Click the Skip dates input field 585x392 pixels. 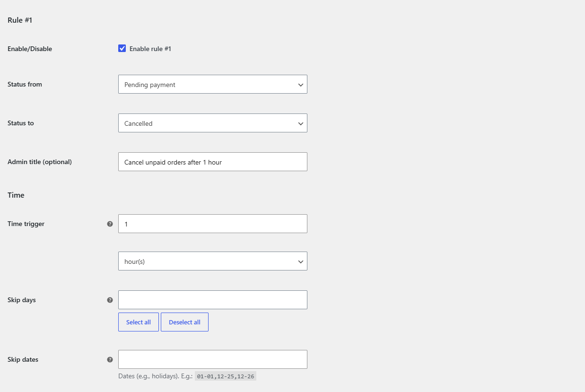213,359
